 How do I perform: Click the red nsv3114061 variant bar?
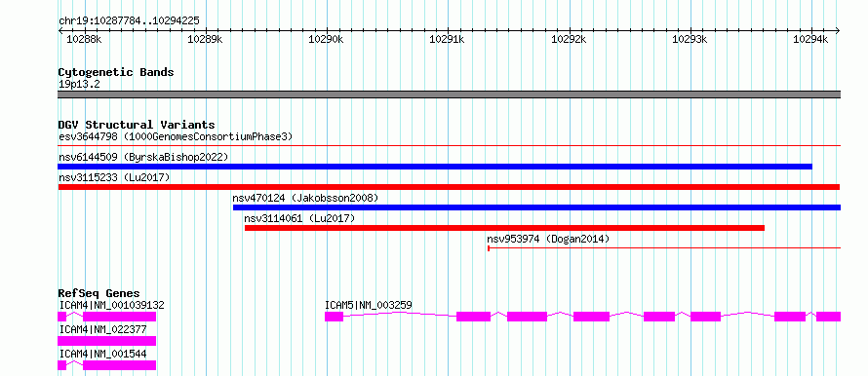(504, 228)
